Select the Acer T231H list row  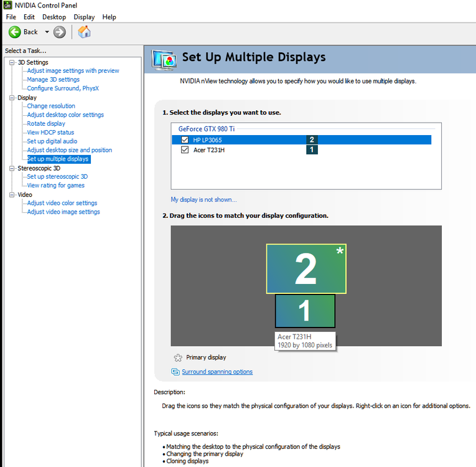pyautogui.click(x=301, y=150)
